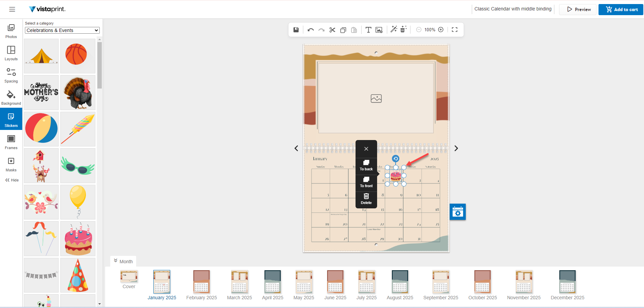Click the sticker panel scrollbar down arrow
Viewport: 644px width, 308px height.
(99, 304)
